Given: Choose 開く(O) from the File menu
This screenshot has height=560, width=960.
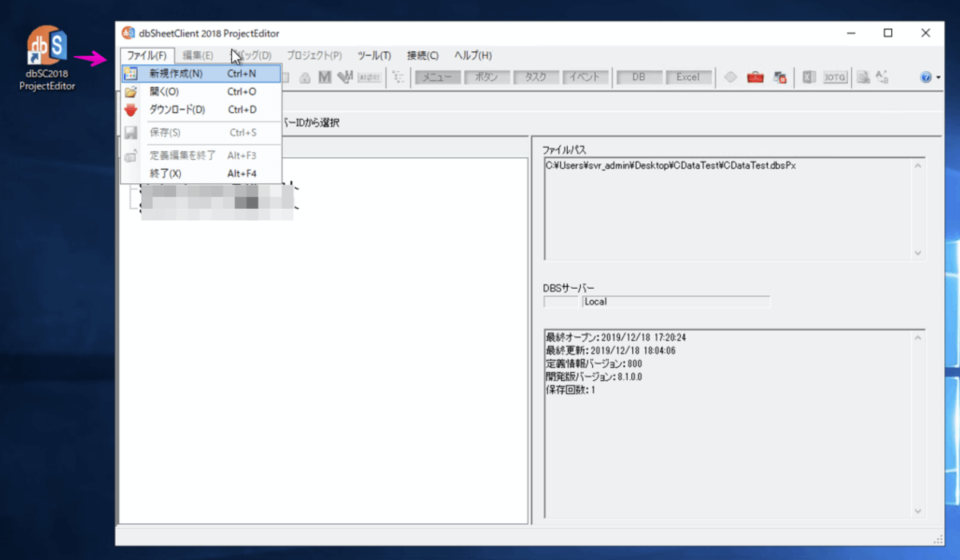Looking at the screenshot, I should [x=201, y=92].
